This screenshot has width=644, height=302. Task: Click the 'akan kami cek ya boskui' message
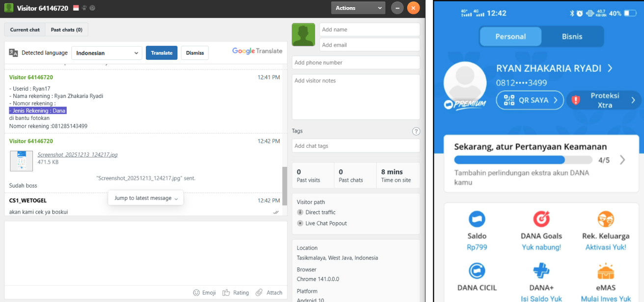[x=38, y=212]
